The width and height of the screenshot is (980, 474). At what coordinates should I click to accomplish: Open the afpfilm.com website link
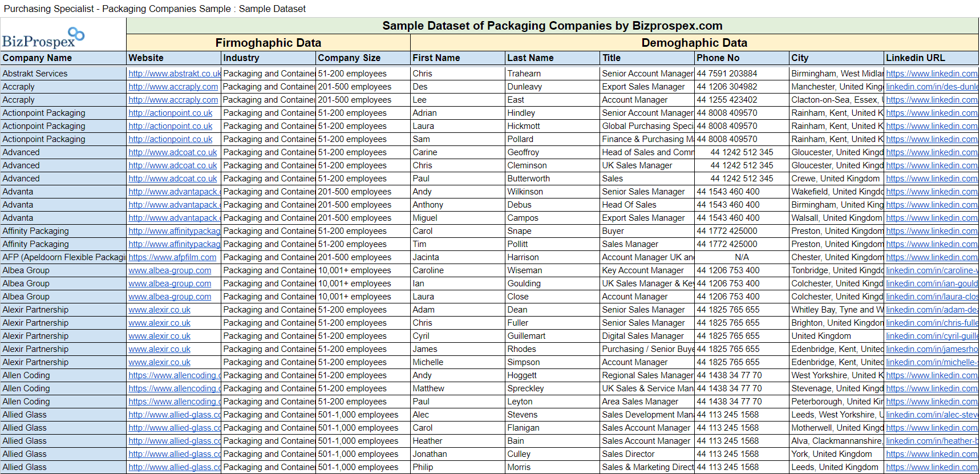pos(172,257)
